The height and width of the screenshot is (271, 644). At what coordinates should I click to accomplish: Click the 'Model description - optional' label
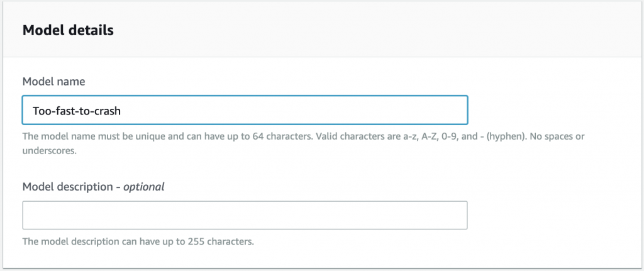[x=93, y=187]
